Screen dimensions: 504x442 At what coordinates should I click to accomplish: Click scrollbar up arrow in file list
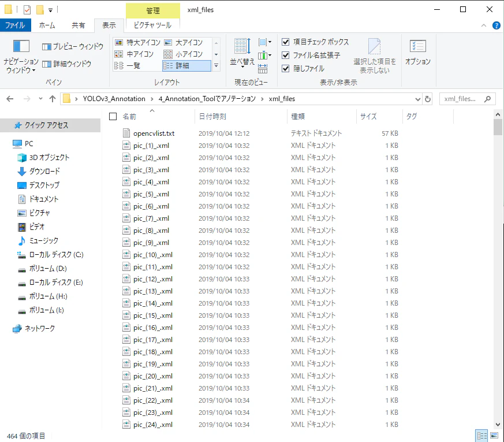[x=498, y=114]
